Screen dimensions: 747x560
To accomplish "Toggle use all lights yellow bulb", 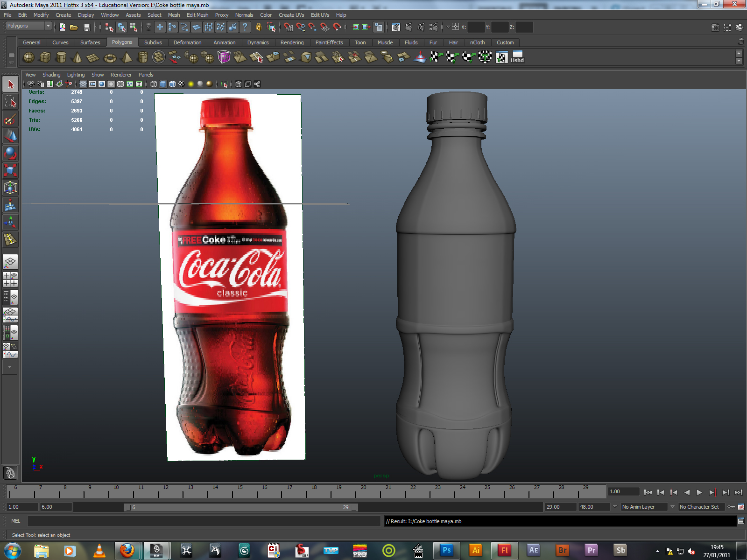I will 191,84.
